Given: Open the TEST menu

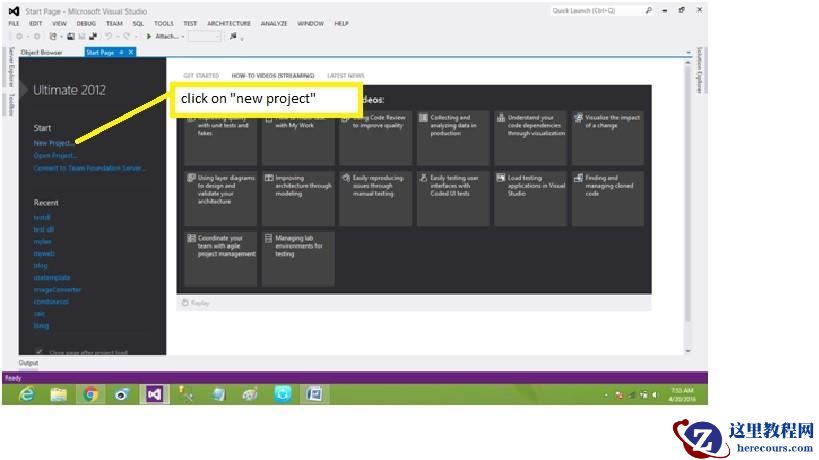Looking at the screenshot, I should click(190, 23).
